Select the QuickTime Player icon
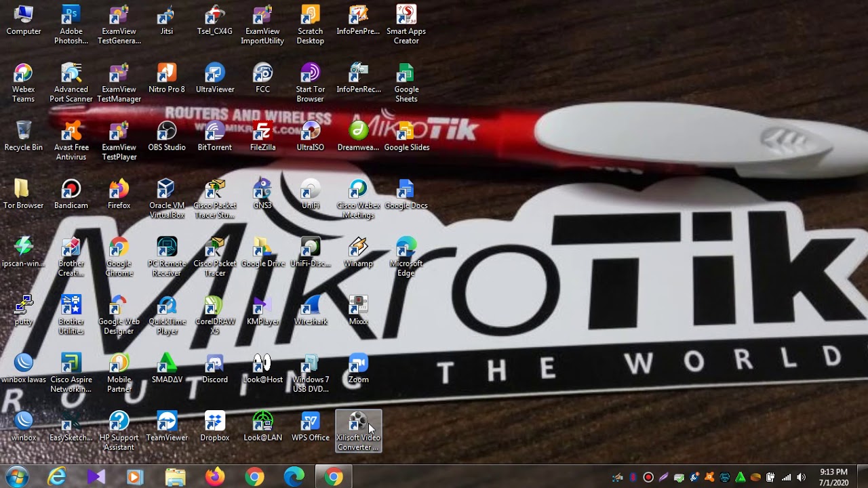 [x=167, y=314]
